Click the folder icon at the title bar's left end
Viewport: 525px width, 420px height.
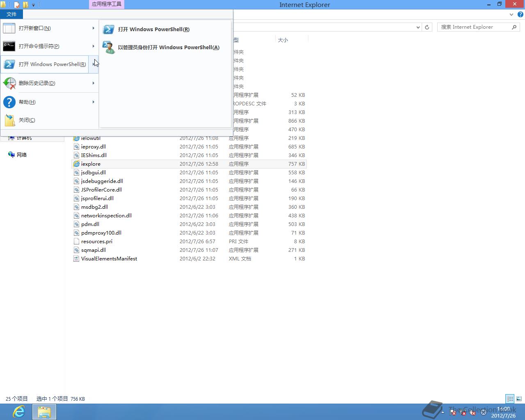3,5
